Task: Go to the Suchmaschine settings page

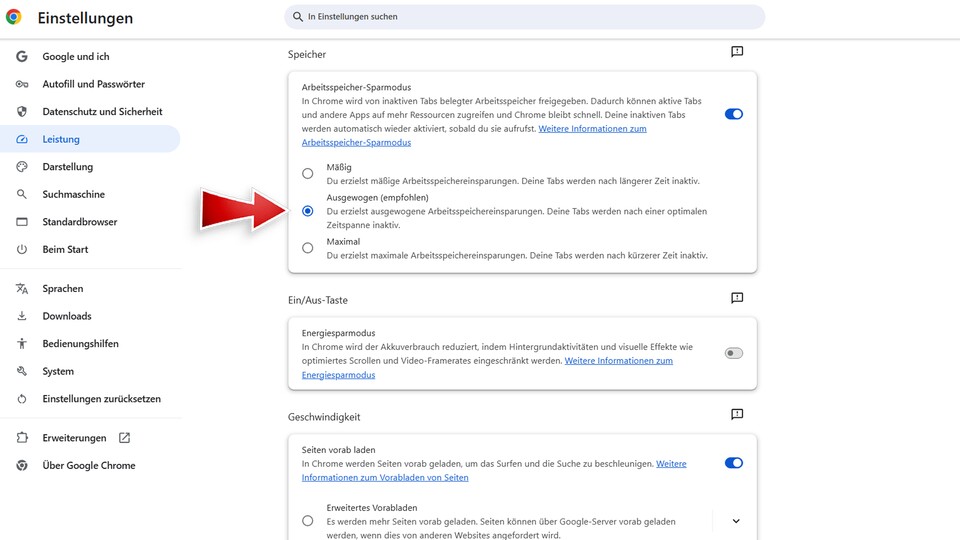Action: pos(73,194)
